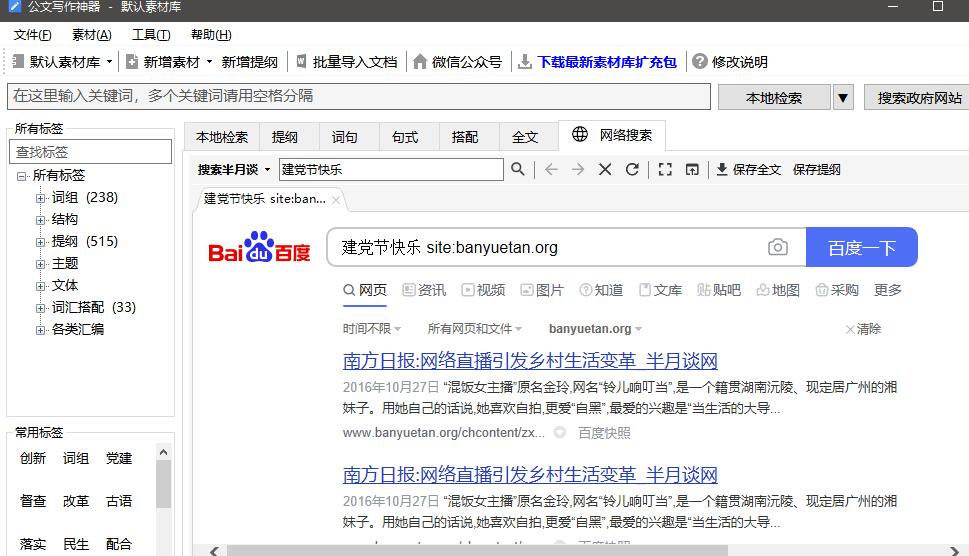969x556 pixels.
Task: Click the Word icon for 批量导入文档
Action: point(302,61)
